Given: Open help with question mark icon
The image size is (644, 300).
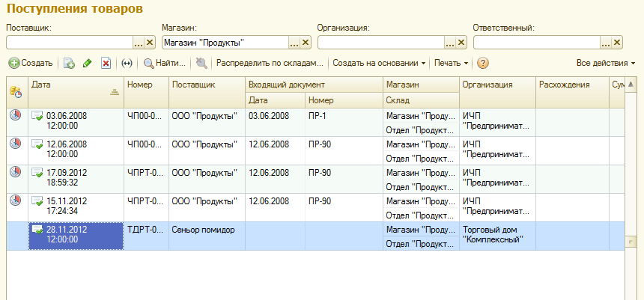Looking at the screenshot, I should point(483,63).
